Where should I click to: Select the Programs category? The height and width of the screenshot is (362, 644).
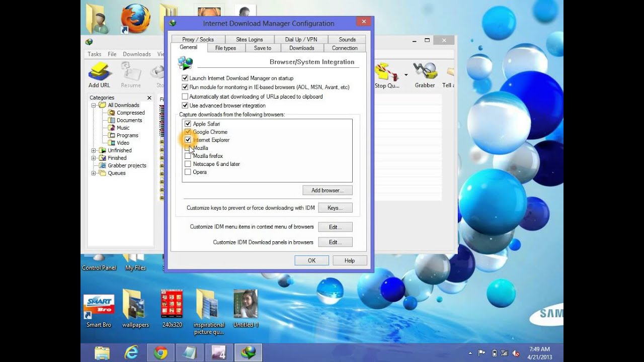click(123, 135)
